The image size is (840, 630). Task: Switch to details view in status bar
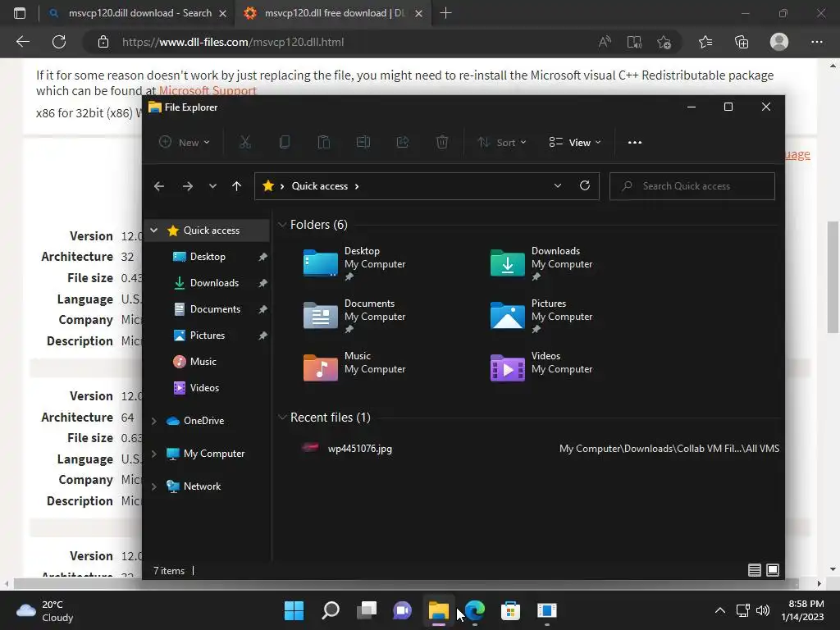click(x=755, y=570)
